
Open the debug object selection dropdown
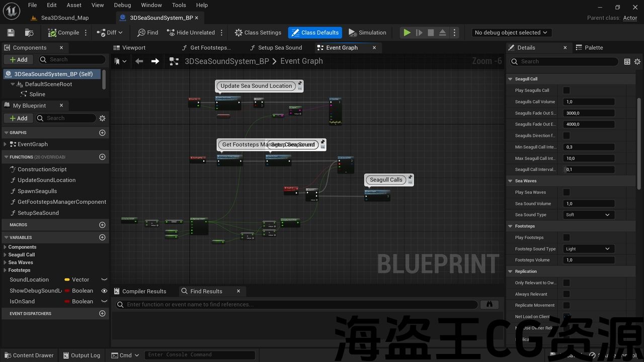[x=511, y=33]
